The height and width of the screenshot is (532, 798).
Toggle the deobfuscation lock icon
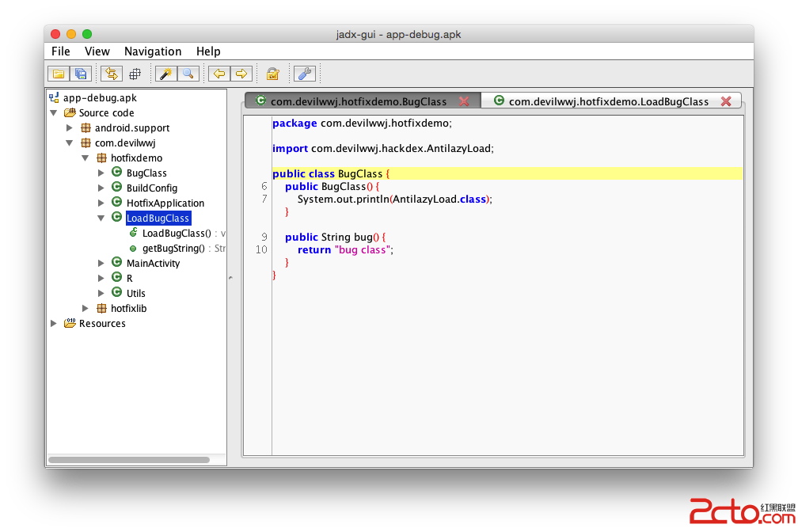[272, 74]
